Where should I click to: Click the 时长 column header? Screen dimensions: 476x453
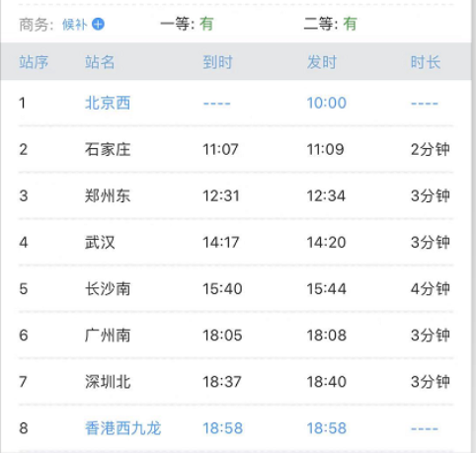coord(426,62)
